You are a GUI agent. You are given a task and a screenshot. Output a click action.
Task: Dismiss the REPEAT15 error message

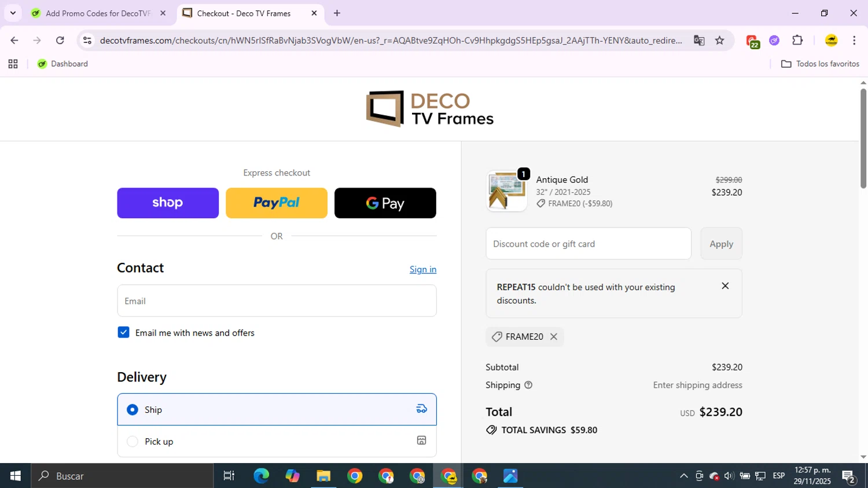pyautogui.click(x=725, y=286)
